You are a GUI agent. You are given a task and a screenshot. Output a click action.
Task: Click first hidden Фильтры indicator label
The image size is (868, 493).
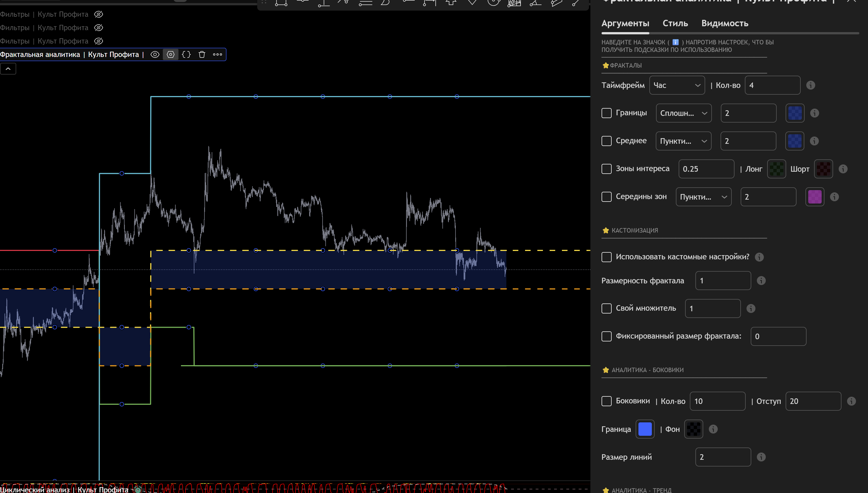(44, 14)
